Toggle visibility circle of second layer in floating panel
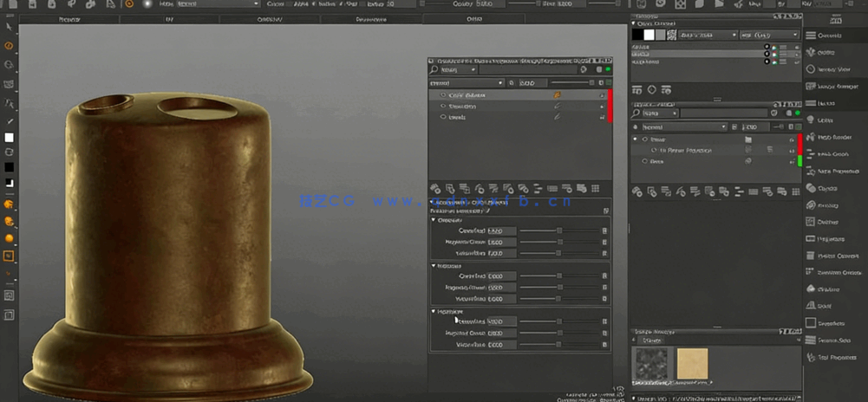Viewport: 868px width, 402px height. click(x=443, y=107)
